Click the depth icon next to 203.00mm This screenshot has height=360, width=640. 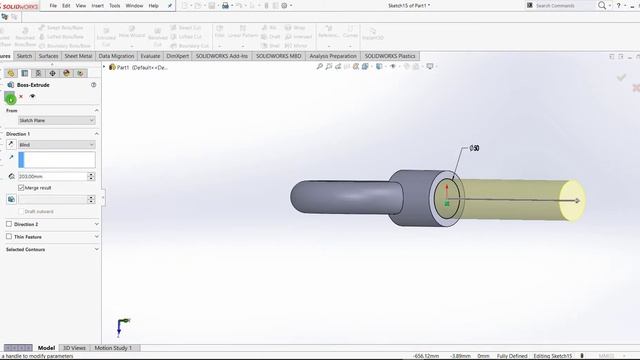point(11,176)
